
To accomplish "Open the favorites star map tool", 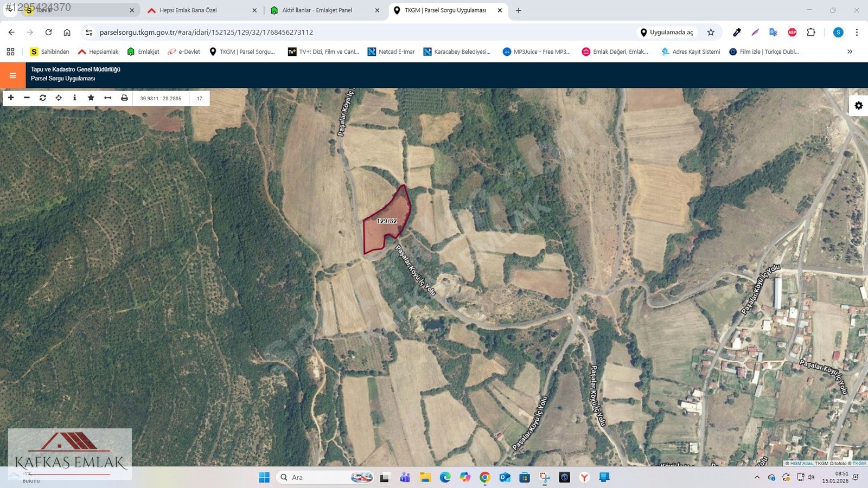I will pos(91,98).
